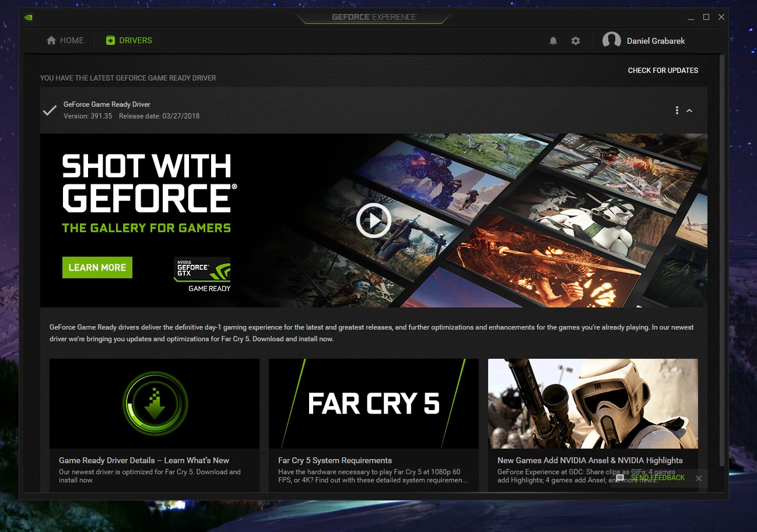Click the NVIDIA logo in title bar
This screenshot has width=757, height=532.
(29, 17)
